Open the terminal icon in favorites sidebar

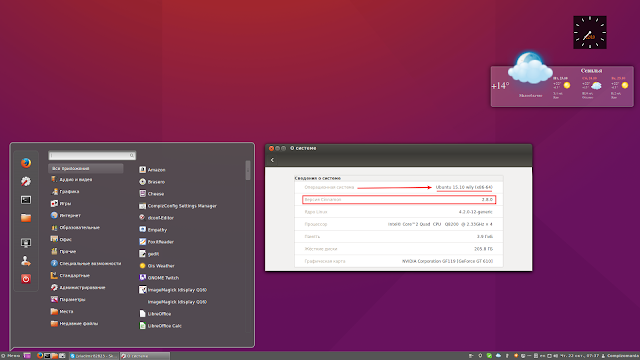tap(26, 200)
